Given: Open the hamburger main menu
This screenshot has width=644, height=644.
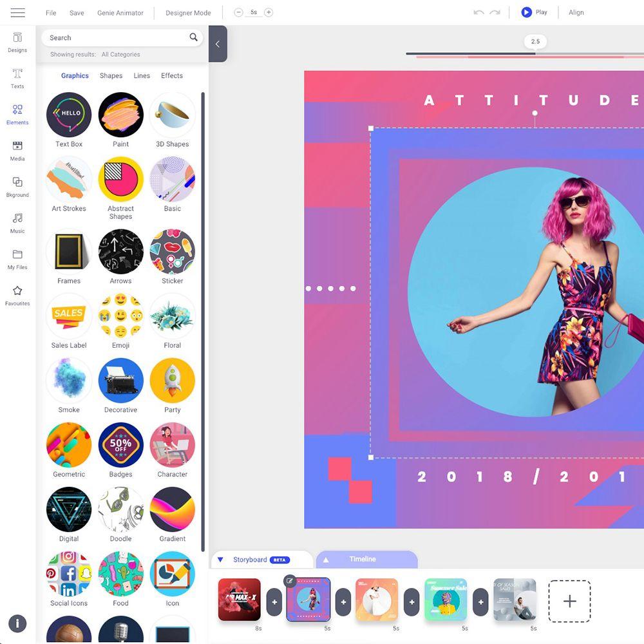Looking at the screenshot, I should [x=18, y=13].
